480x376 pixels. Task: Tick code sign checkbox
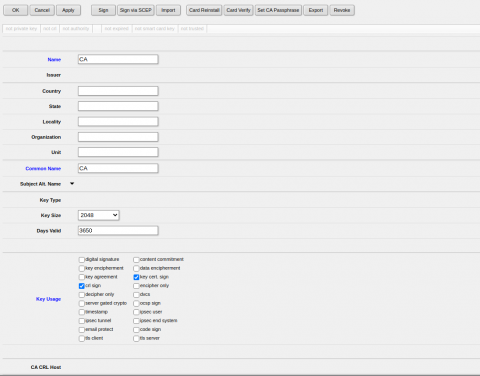point(136,330)
